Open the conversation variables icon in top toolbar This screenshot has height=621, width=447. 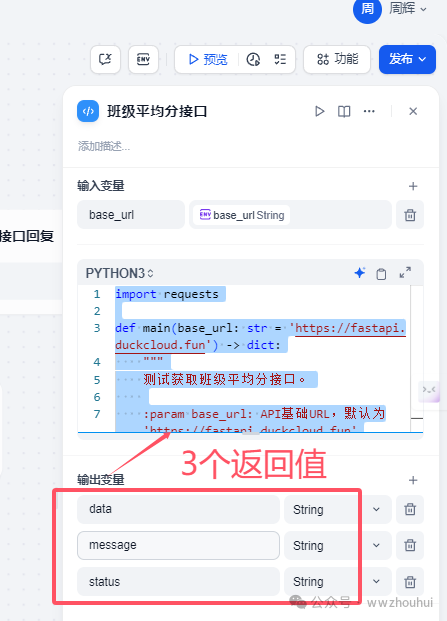tap(105, 59)
